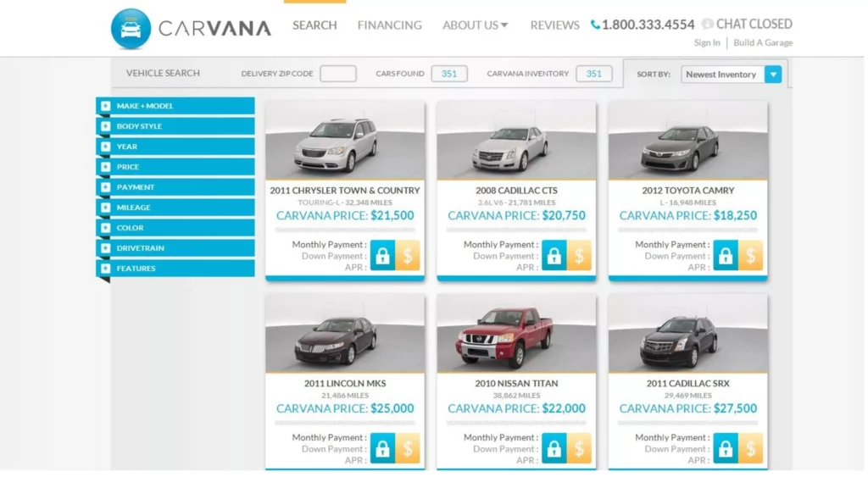Expand the Color filter

point(175,227)
